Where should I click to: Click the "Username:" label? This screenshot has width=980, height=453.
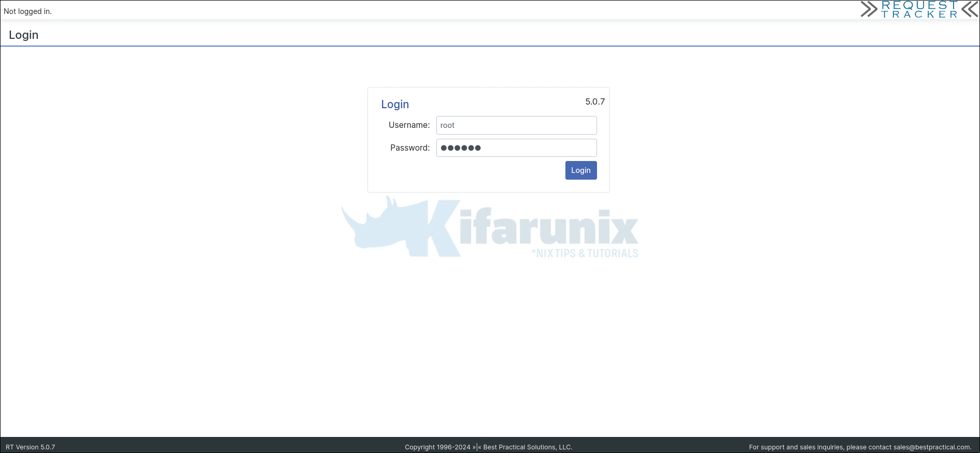tap(409, 125)
